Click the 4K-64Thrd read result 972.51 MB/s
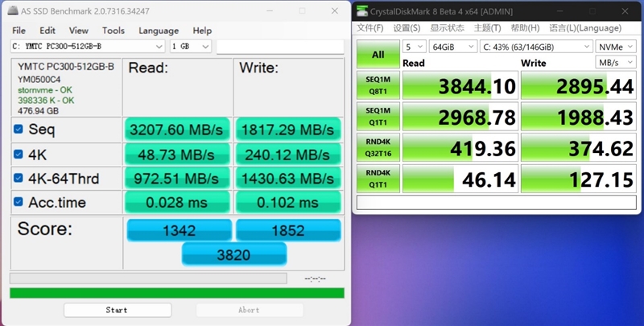644x326 pixels. coord(177,178)
